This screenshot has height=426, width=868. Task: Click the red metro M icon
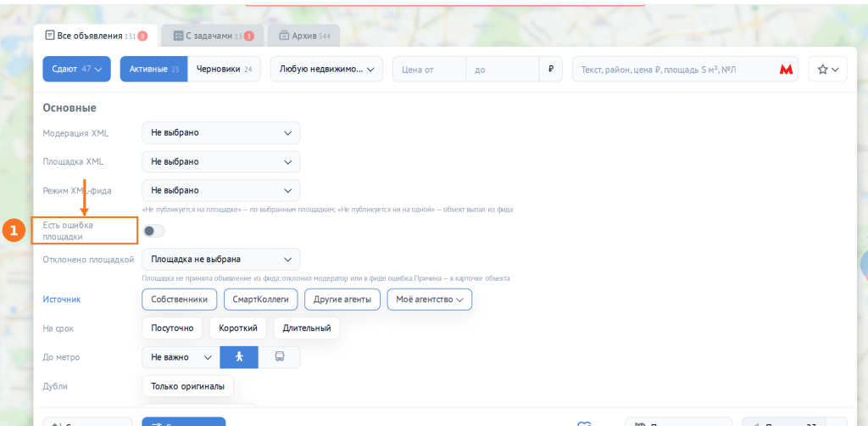click(x=786, y=70)
